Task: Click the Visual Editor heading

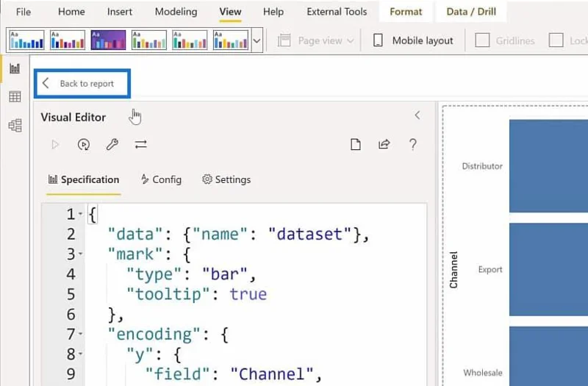Action: (x=73, y=118)
